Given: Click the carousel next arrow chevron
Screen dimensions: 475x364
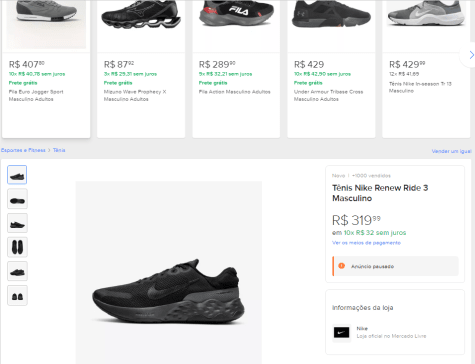Looking at the screenshot, I should point(471,55).
